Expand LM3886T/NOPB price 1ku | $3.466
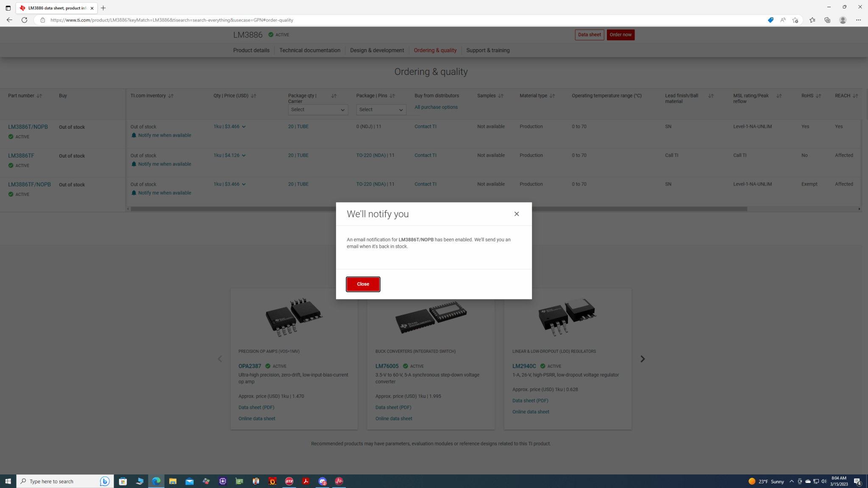868x488 pixels. click(x=229, y=127)
